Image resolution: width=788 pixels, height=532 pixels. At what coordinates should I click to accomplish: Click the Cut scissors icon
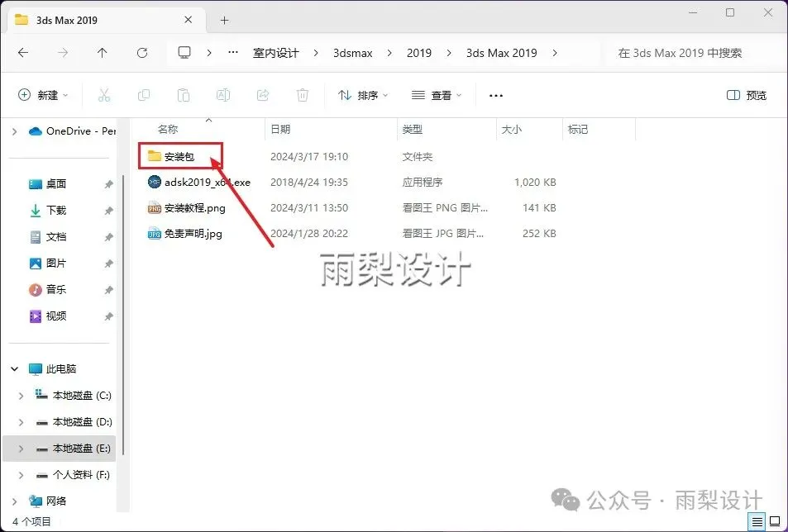[x=104, y=95]
